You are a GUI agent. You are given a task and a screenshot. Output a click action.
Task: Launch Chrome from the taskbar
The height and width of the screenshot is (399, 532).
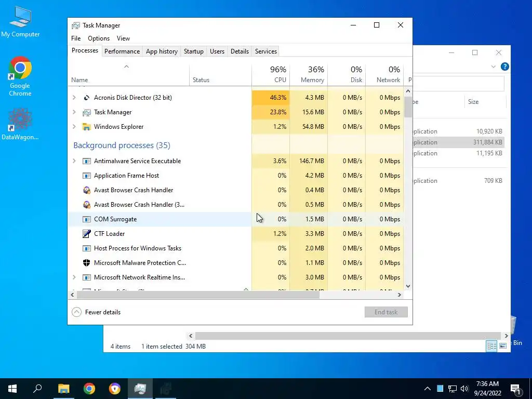(89, 389)
